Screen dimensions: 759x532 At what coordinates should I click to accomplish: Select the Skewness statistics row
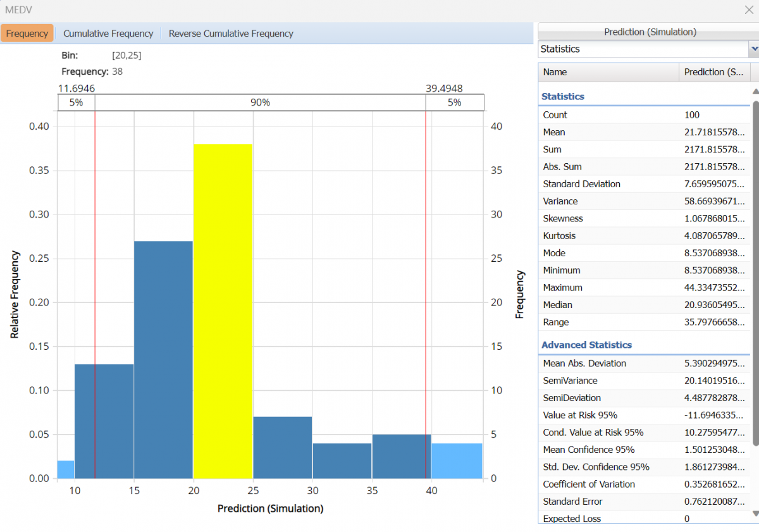point(644,218)
